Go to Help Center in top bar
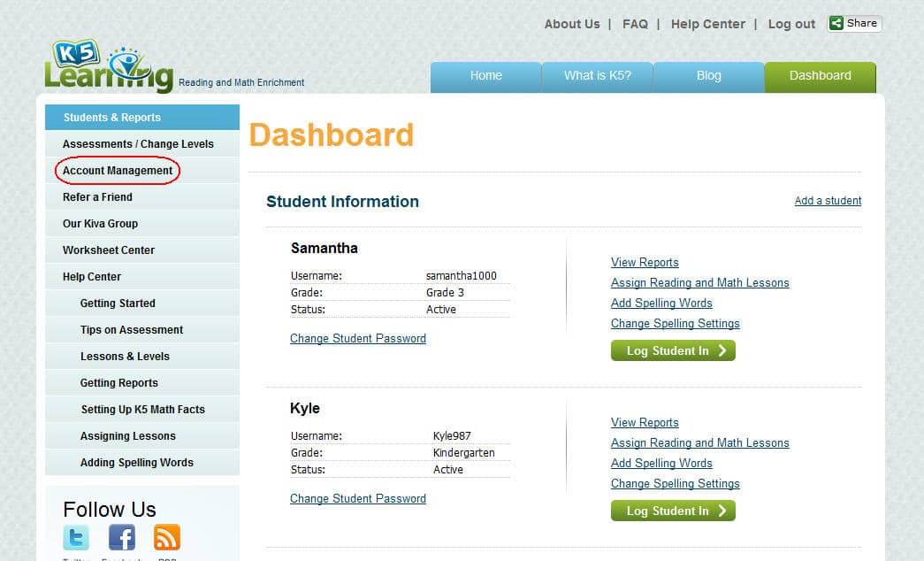The height and width of the screenshot is (561, 924). click(707, 24)
